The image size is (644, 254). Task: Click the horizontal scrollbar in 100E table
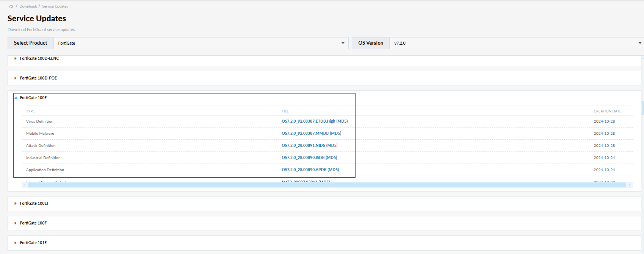[327, 185]
